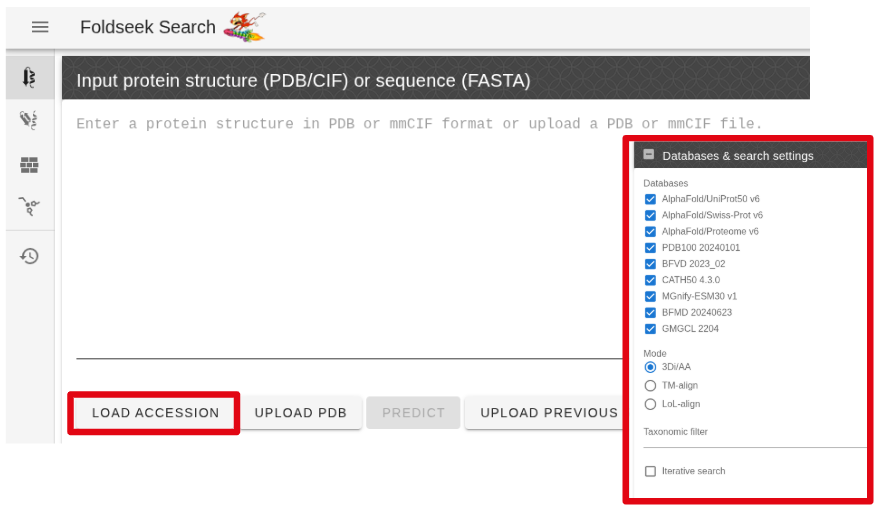Open the branching nodes sidebar icon
Viewport: 886px width, 511px height.
click(x=30, y=207)
